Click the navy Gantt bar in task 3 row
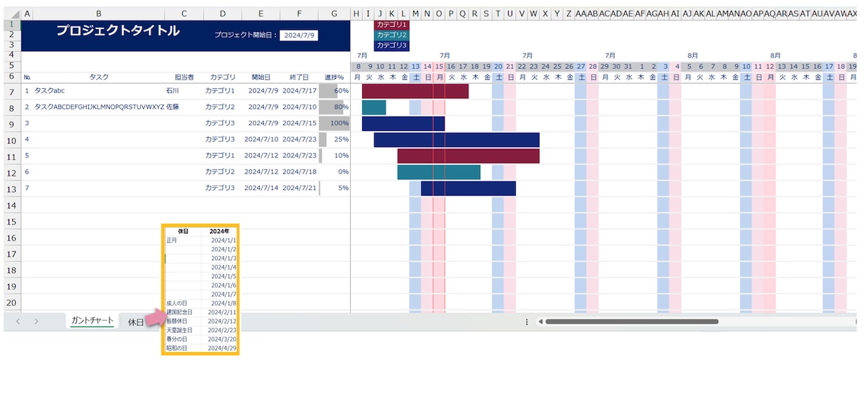The image size is (868, 409). click(403, 124)
